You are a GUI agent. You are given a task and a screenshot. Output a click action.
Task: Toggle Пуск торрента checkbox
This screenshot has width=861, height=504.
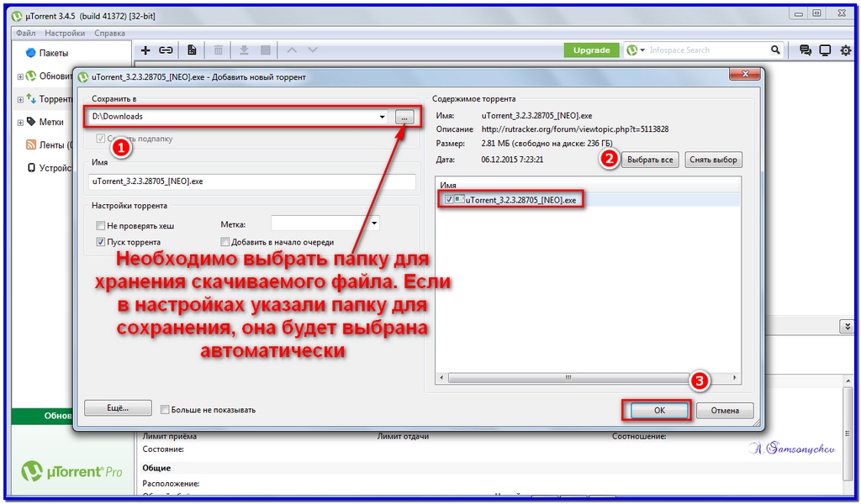pyautogui.click(x=101, y=242)
